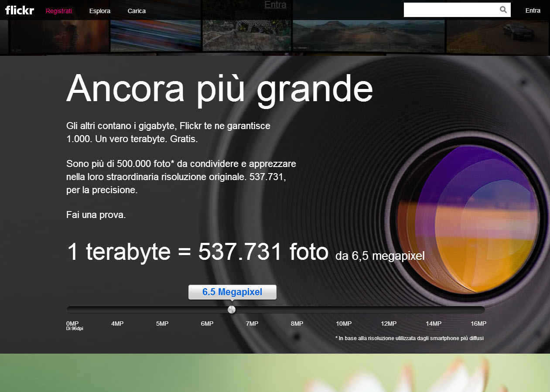Screen dimensions: 550x392
Task: Click the faded Entra link above banner
Action: (275, 5)
